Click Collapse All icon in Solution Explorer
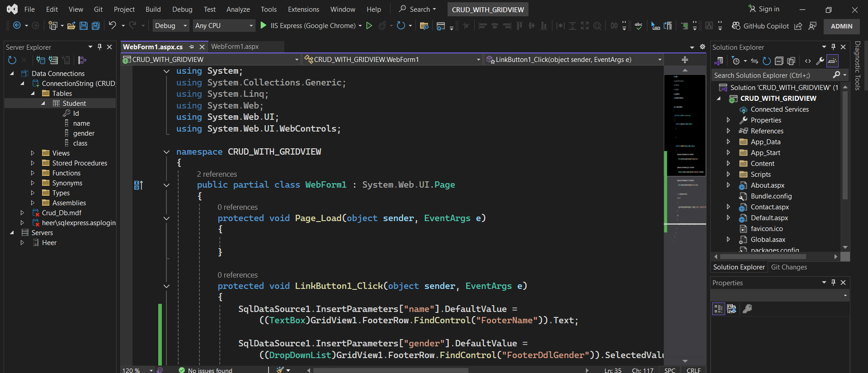This screenshot has height=373, width=868. click(x=779, y=61)
